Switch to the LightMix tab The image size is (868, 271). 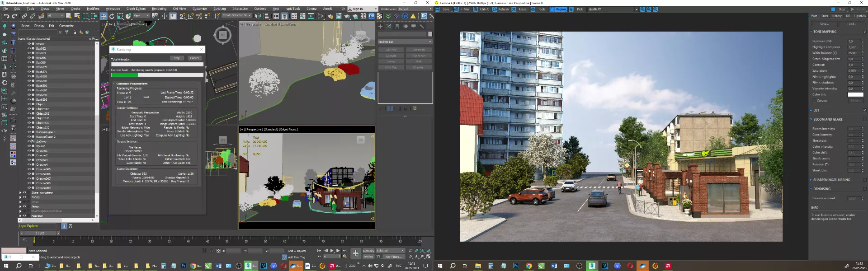860,16
